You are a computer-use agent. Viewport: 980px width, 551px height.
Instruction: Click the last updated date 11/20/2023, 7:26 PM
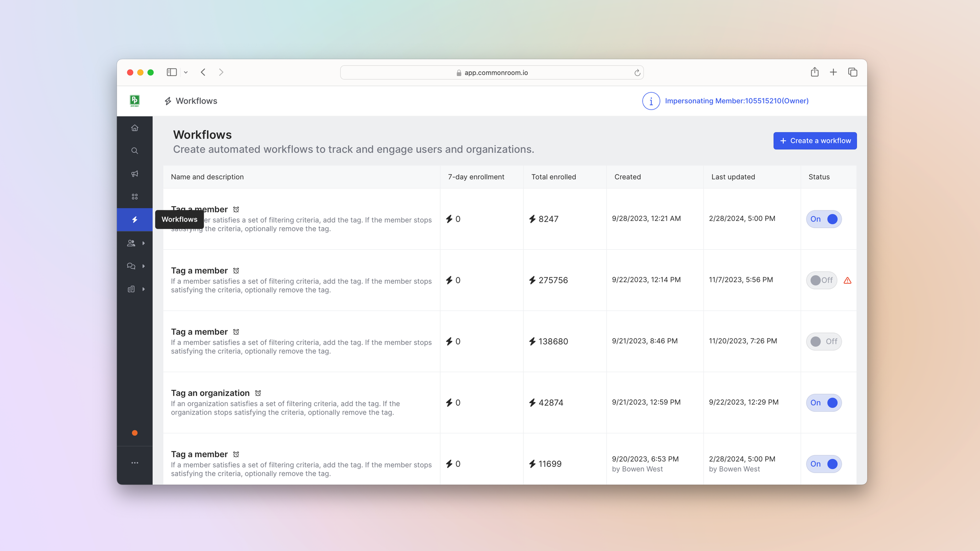[x=743, y=341]
